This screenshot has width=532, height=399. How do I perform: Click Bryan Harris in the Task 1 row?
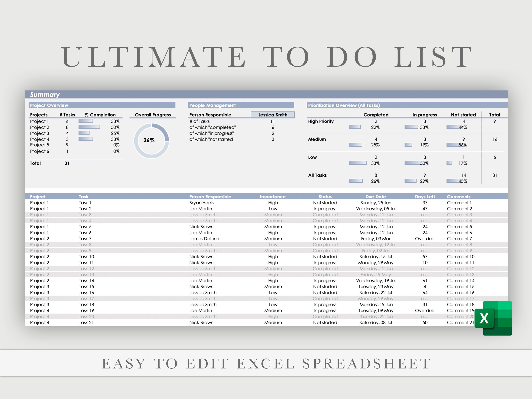tap(202, 203)
